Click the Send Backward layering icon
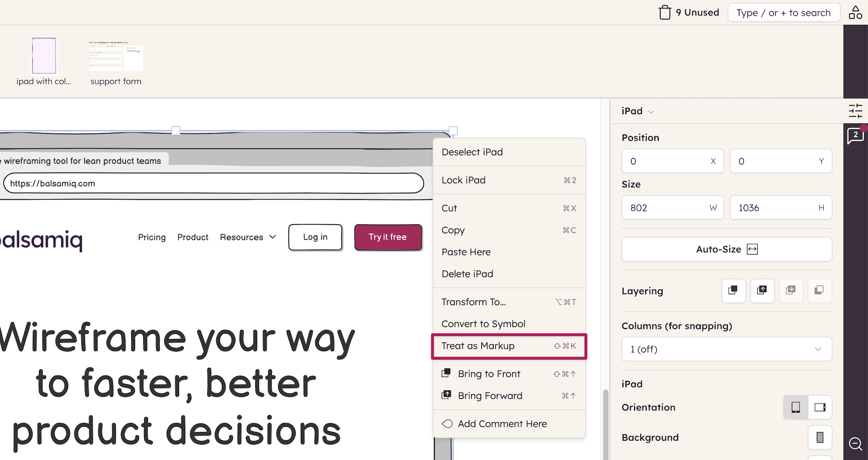Image resolution: width=868 pixels, height=460 pixels. tap(791, 291)
